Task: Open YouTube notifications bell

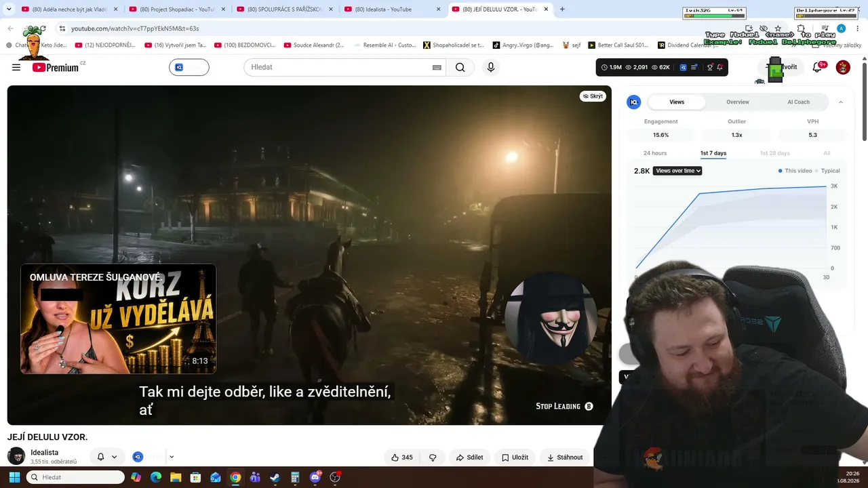Action: coord(818,67)
